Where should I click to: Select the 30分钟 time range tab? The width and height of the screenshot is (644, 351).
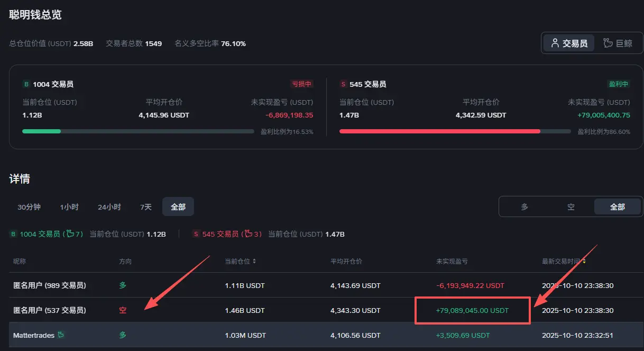(29, 207)
